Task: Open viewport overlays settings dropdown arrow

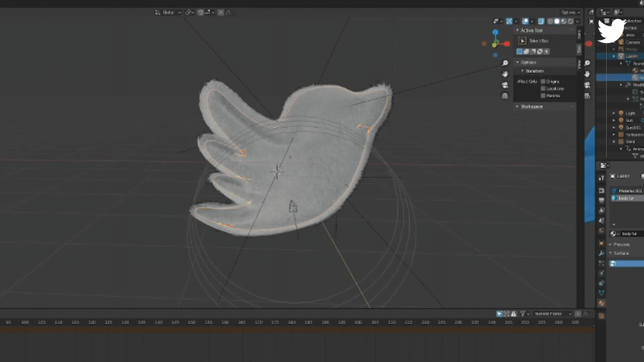Action: 532,21
